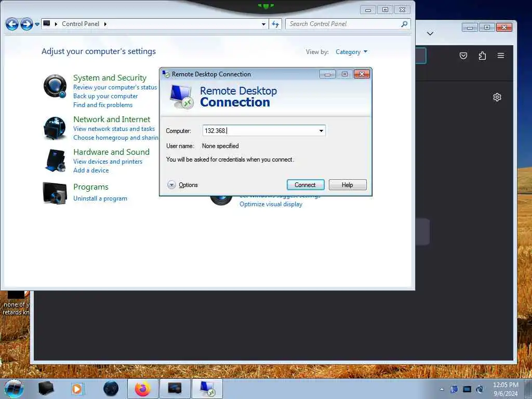Switch to Remote Desktop taskbar button
The height and width of the screenshot is (399, 532).
click(207, 389)
